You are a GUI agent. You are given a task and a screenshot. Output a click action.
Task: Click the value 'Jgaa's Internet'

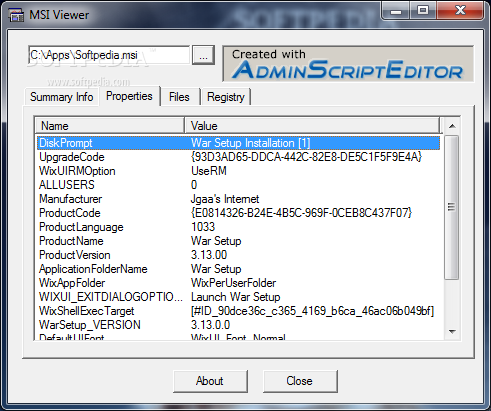pyautogui.click(x=225, y=199)
